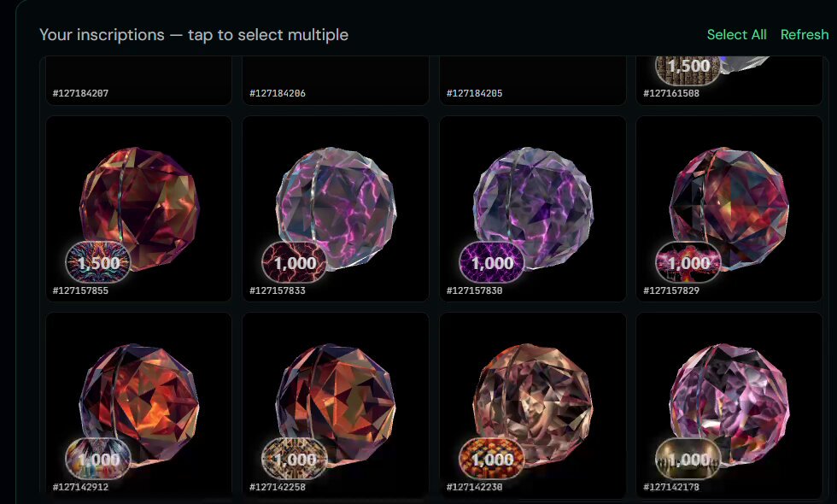Select inscription #127142178 pink orb
This screenshot has width=837, height=504.
tap(729, 405)
